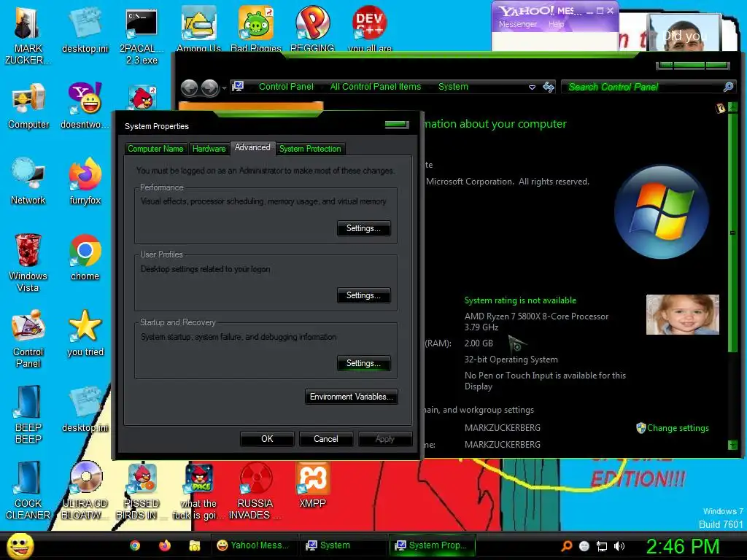Open the RUSSIA INVADES desktop shortcut
This screenshot has width=747, height=560.
(x=255, y=490)
